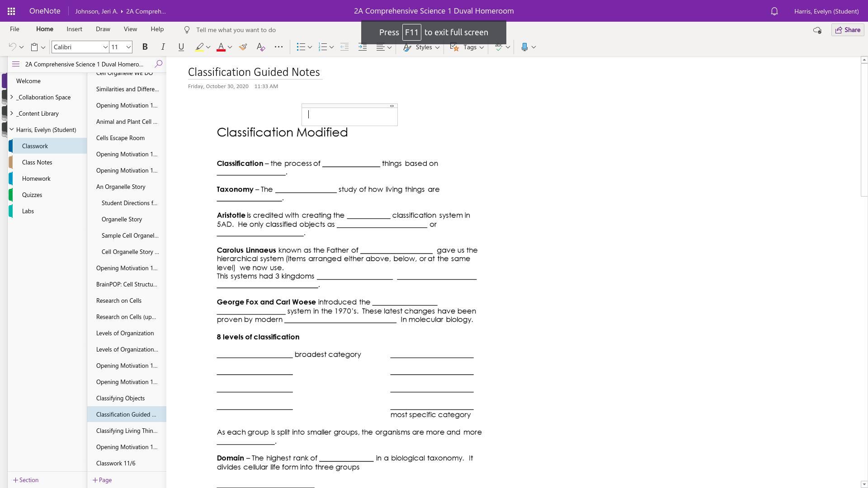Click the dictate microphone icon
The image size is (868, 488).
(524, 47)
